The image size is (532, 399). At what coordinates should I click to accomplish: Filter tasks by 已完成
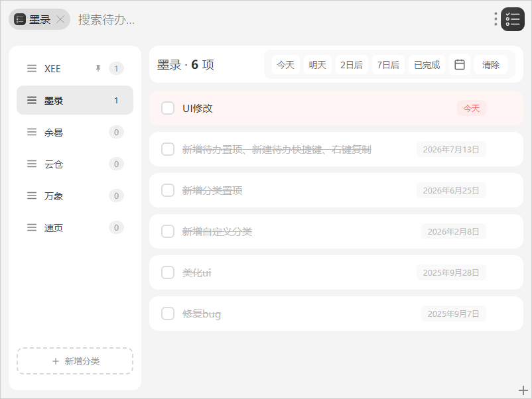(427, 64)
